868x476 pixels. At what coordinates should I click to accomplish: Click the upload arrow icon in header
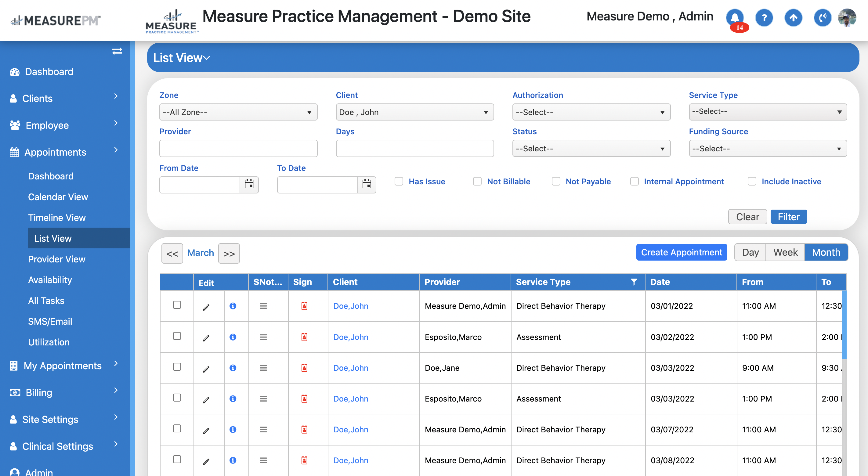pyautogui.click(x=793, y=17)
